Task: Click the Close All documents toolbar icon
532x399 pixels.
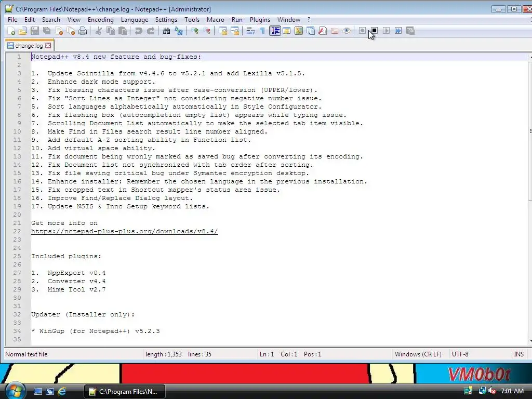Action: 71,31
